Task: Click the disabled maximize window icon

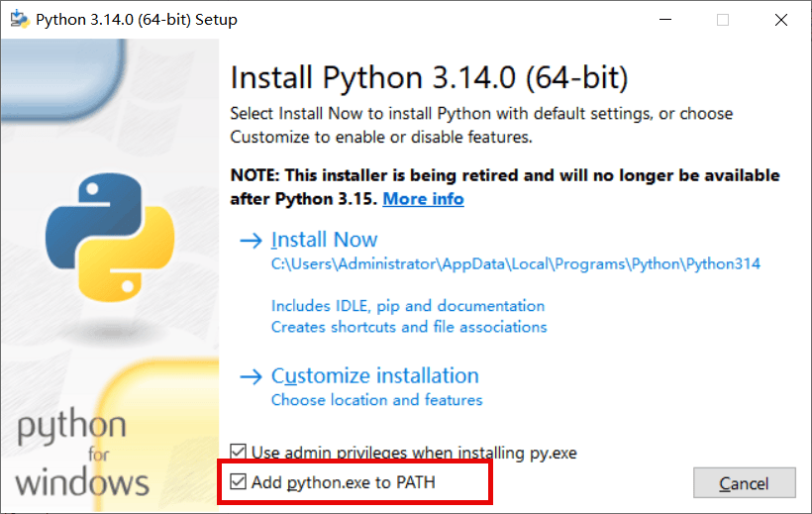Action: tap(723, 20)
